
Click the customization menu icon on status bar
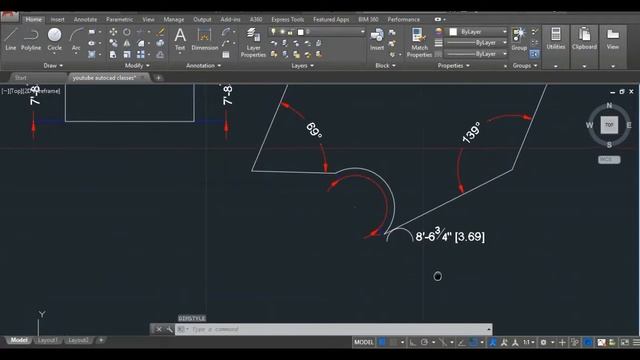pyautogui.click(x=636, y=342)
